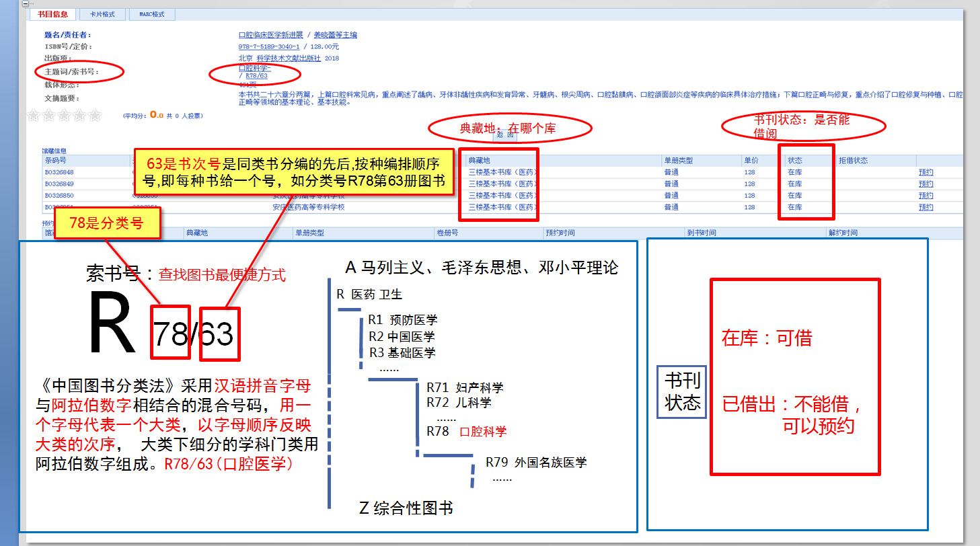Rate the book five stars
The width and height of the screenshot is (980, 546).
click(95, 116)
